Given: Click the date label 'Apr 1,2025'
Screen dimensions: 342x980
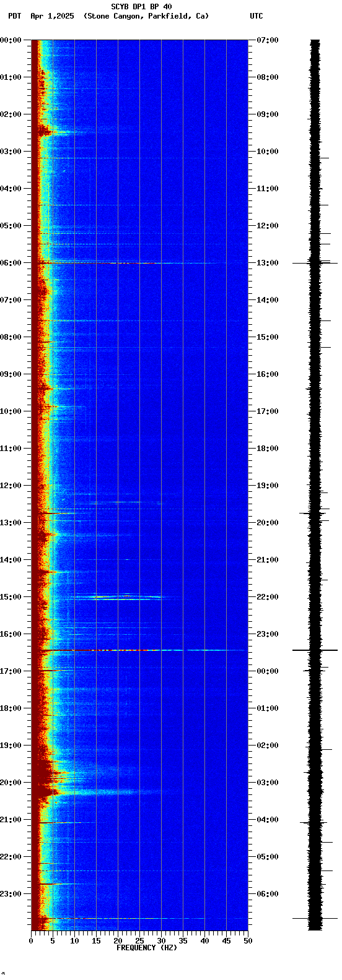Looking at the screenshot, I should tap(52, 16).
